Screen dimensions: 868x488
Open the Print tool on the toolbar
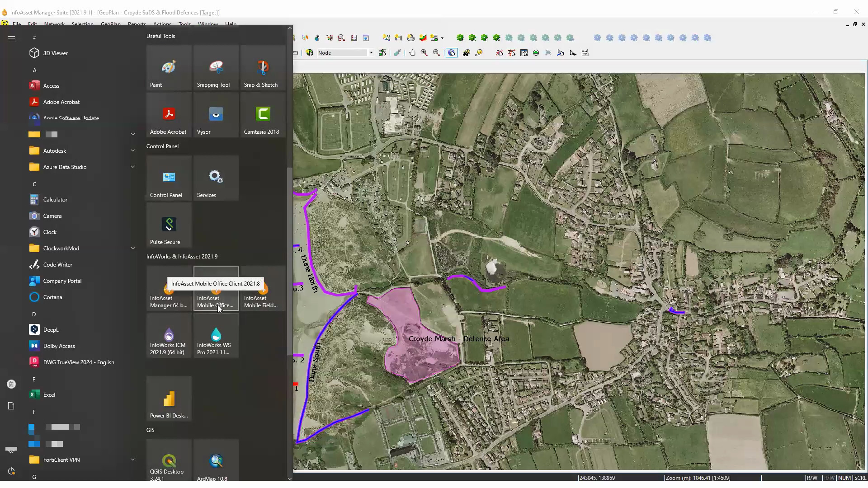point(411,38)
